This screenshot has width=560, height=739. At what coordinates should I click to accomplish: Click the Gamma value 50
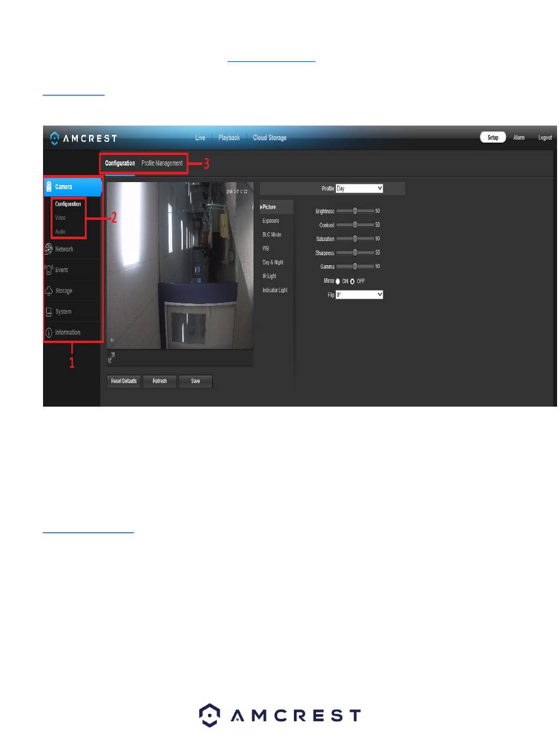[377, 266]
